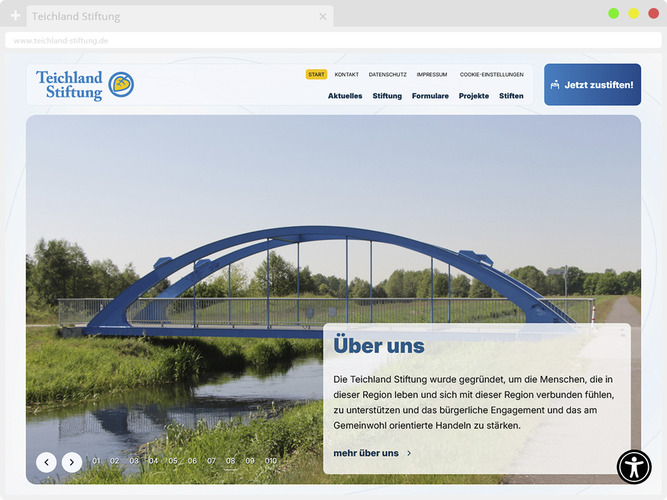This screenshot has height=500, width=667.
Task: Click the Teichland Stiftung logo
Action: point(85,85)
